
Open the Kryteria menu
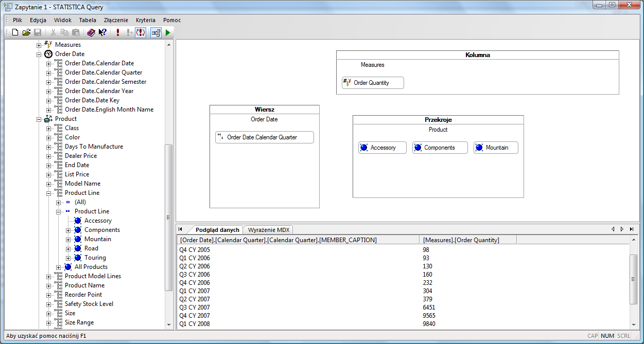click(x=146, y=20)
